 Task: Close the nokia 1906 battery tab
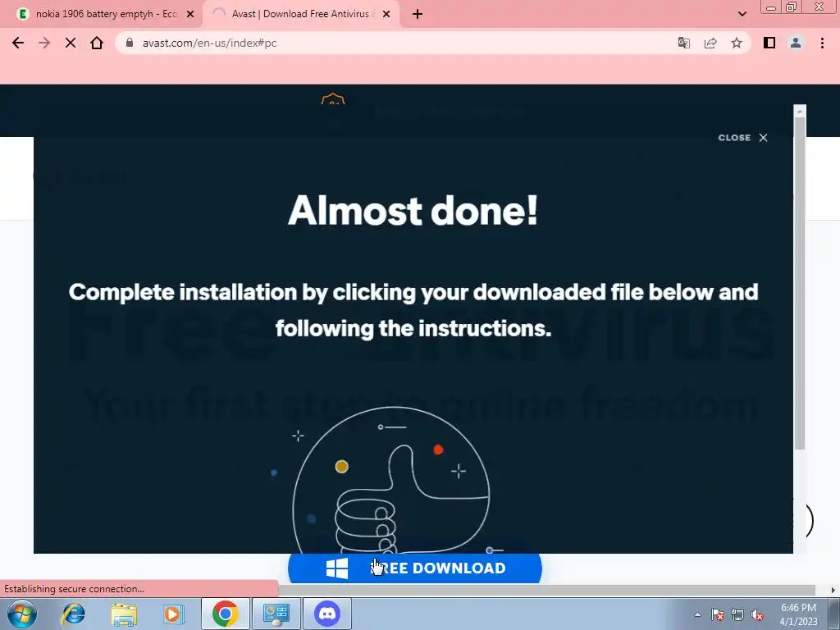click(190, 15)
